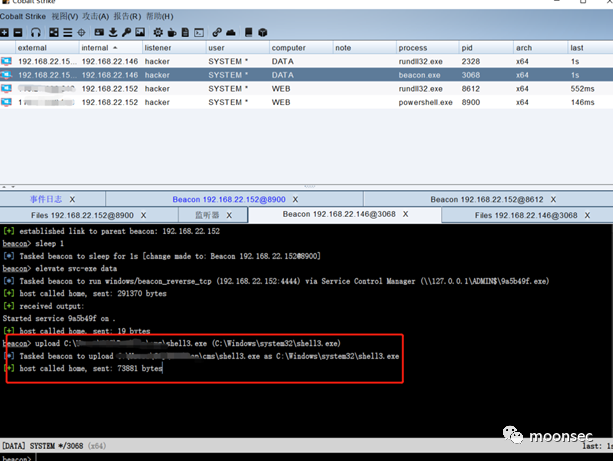Close the Beacon 192.168.22.152@8900 tab
Image resolution: width=613 pixels, height=461 pixels.
coord(296,199)
